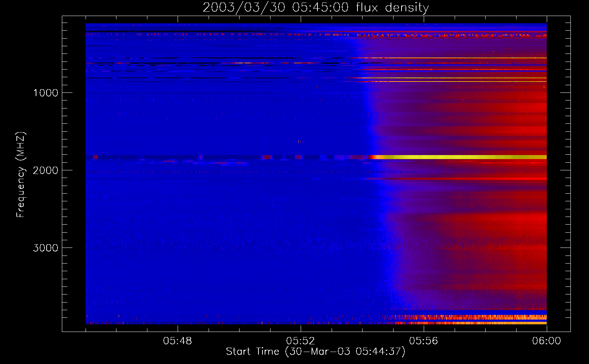
Task: Click the 05:48 time tick label
Action: click(178, 341)
